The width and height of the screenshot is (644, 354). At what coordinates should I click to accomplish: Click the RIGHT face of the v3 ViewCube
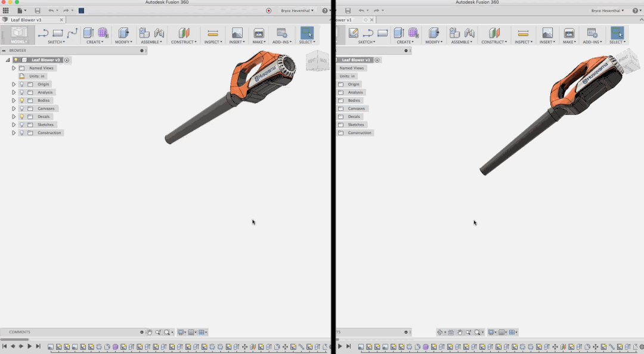click(312, 61)
